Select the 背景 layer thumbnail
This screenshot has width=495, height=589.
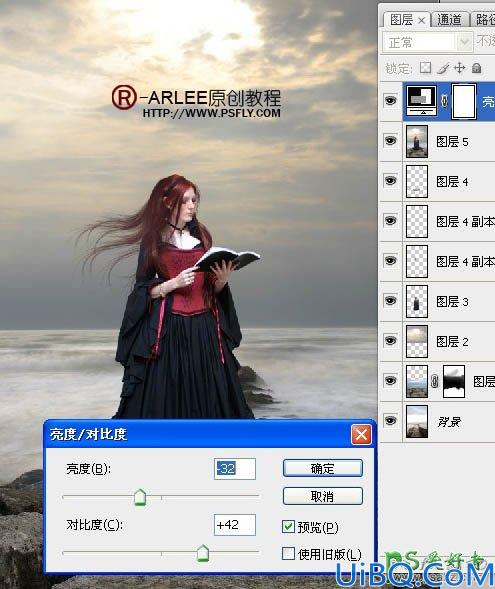(417, 421)
